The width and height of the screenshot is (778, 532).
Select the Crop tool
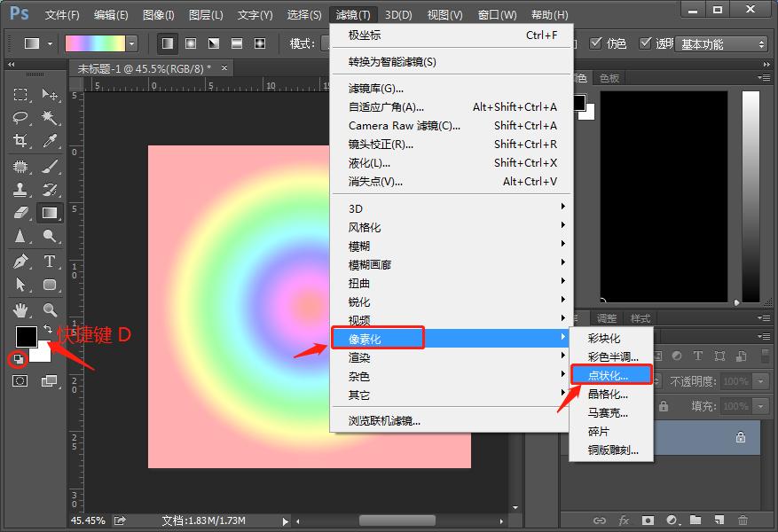coord(19,139)
